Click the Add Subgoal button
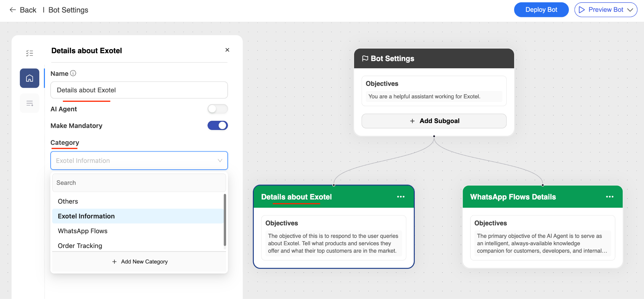Viewport: 644px width, 299px height. coord(434,121)
